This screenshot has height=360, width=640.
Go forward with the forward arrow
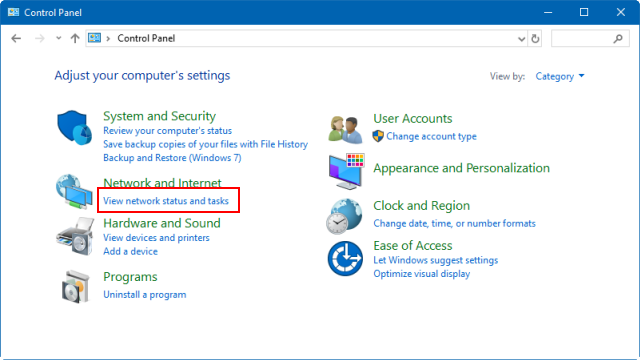(x=40, y=38)
